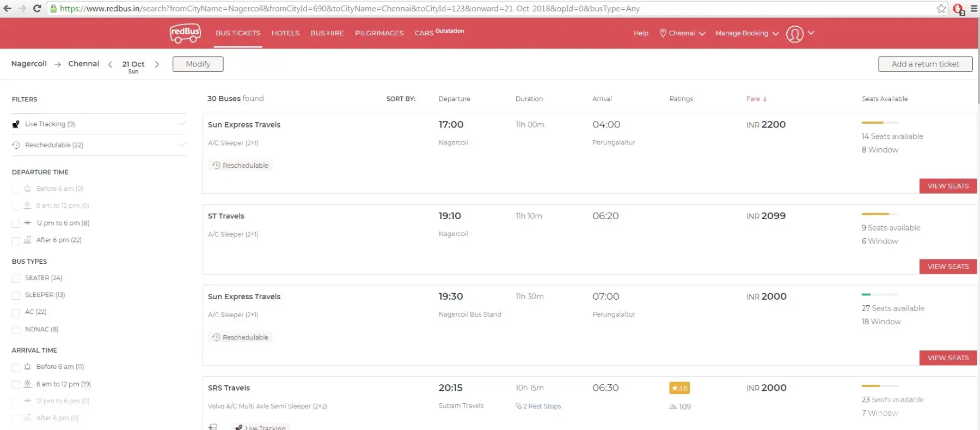Tick the AC bus type checkbox
The image size is (980, 430).
click(16, 312)
